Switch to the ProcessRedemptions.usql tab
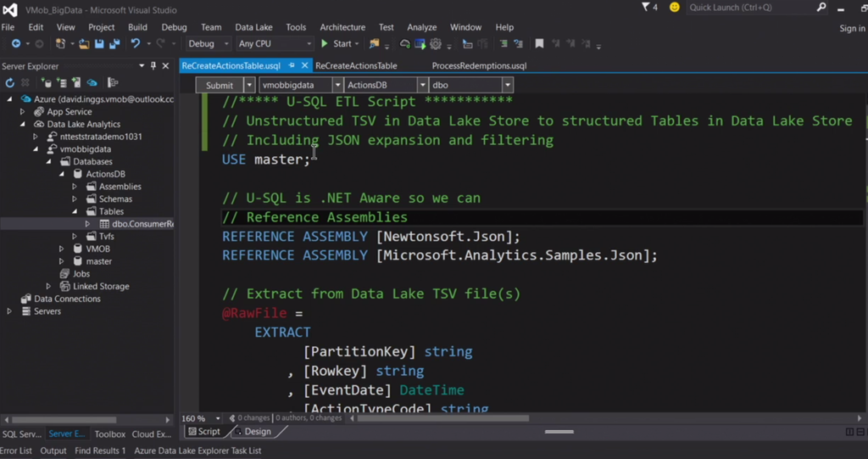This screenshot has width=868, height=459. (479, 65)
